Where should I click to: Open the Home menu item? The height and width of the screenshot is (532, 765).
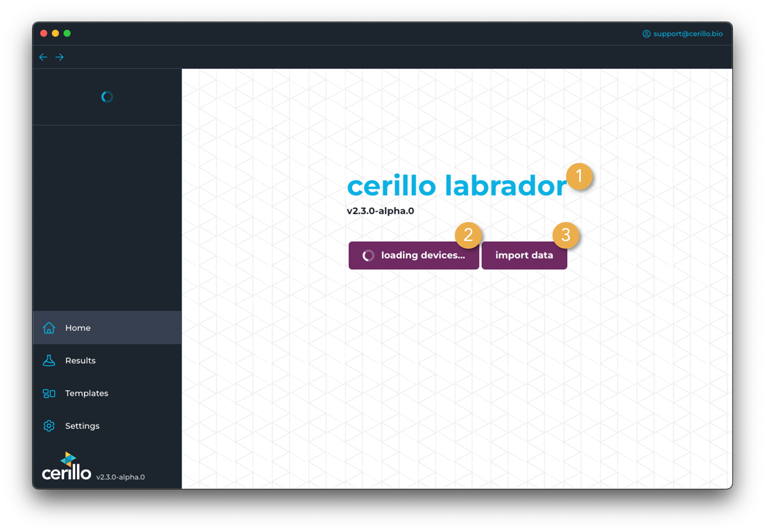click(x=107, y=328)
